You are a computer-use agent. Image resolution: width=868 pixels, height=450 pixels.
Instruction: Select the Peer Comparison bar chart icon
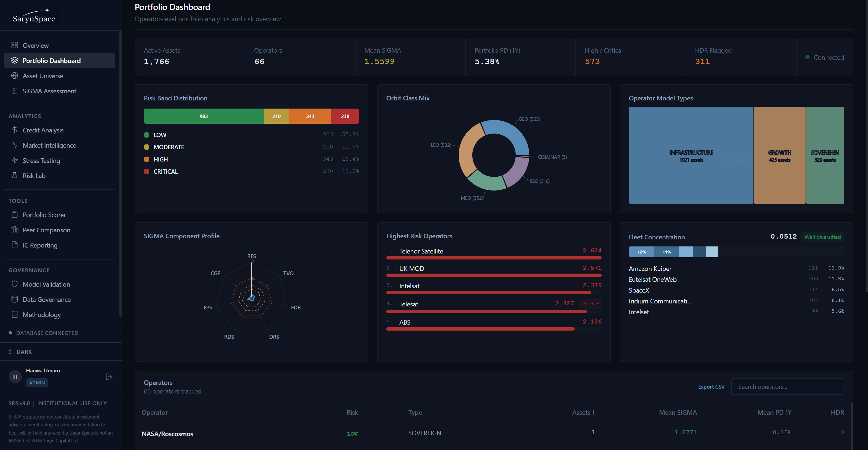click(x=15, y=230)
